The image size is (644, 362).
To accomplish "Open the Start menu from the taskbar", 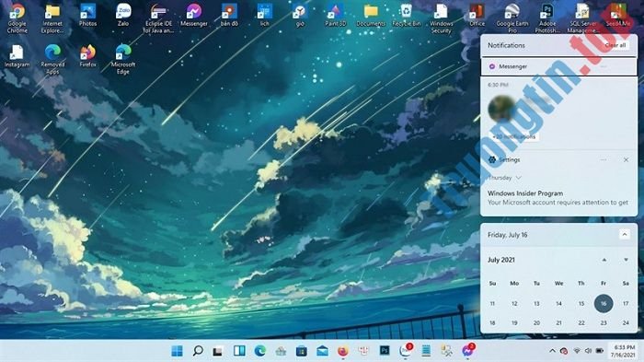I will click(x=177, y=351).
